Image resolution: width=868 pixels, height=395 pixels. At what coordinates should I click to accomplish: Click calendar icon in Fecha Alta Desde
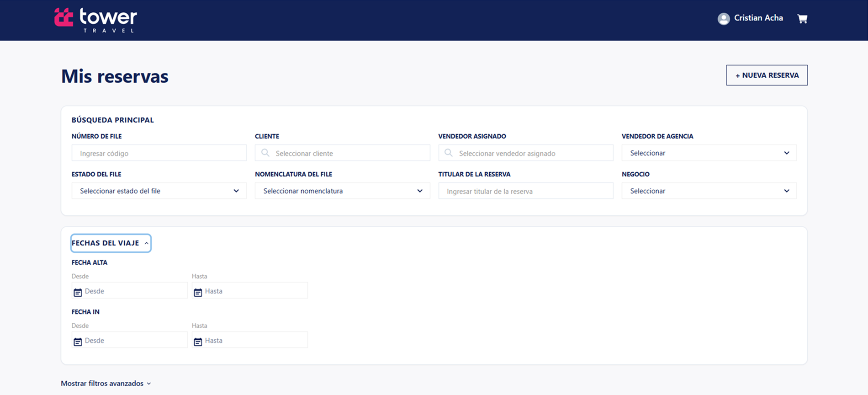(x=78, y=292)
